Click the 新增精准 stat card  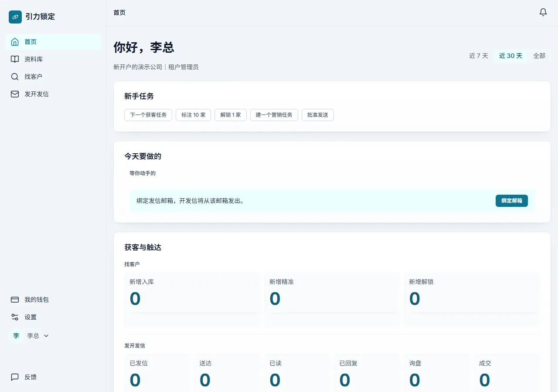click(x=332, y=300)
